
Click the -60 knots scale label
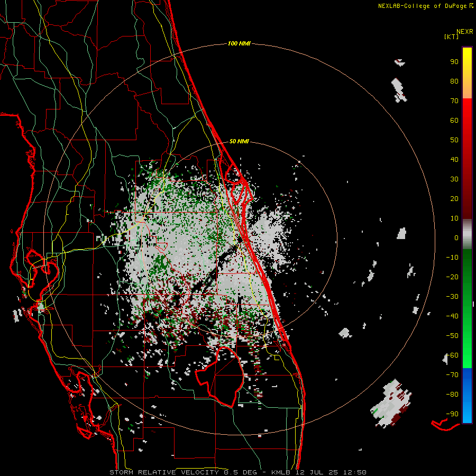pos(452,355)
